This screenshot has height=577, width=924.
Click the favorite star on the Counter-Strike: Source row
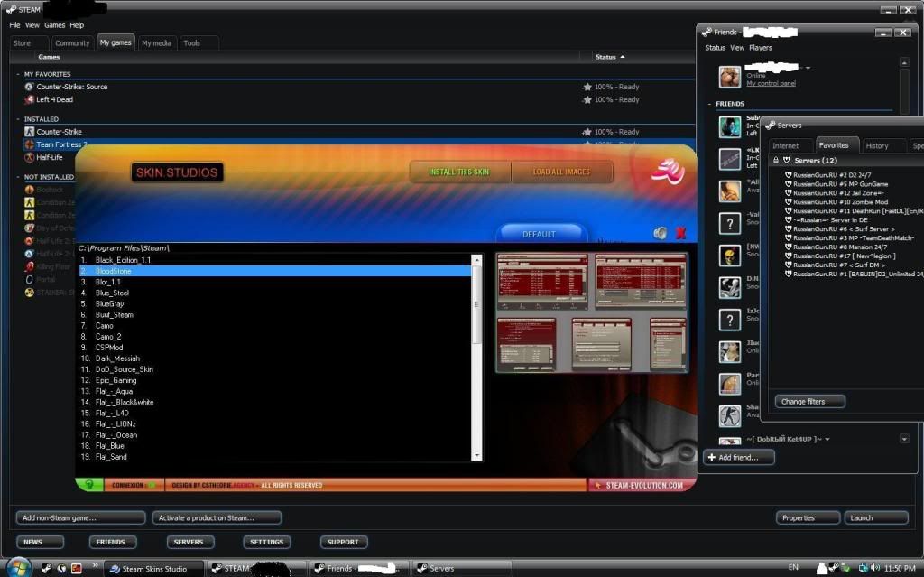click(x=587, y=87)
